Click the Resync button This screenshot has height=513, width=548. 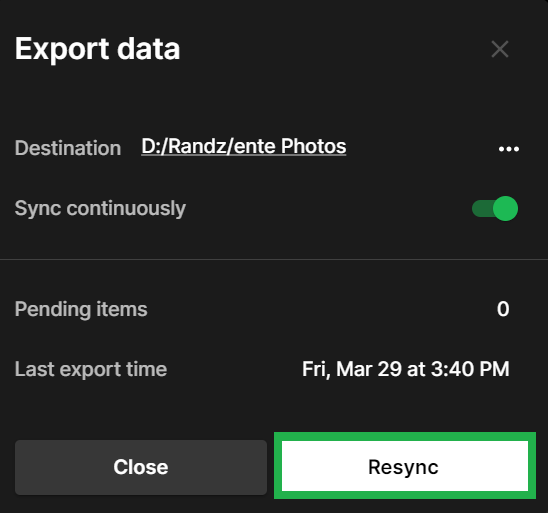pyautogui.click(x=405, y=466)
